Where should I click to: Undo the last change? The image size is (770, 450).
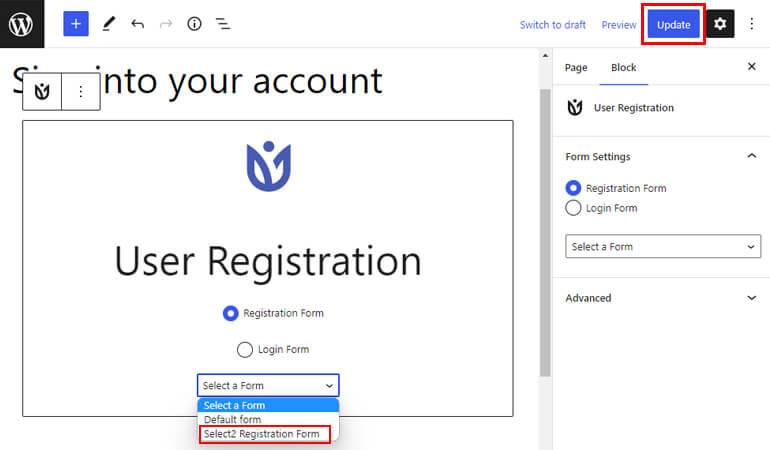(138, 24)
